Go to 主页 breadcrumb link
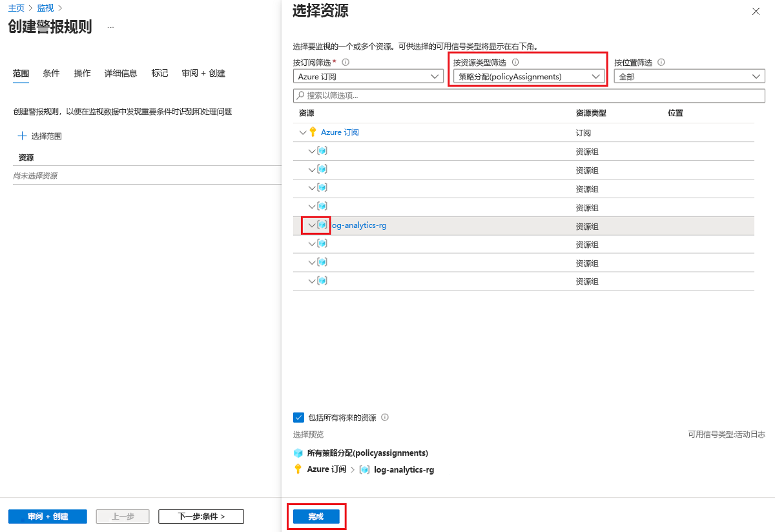This screenshot has width=775, height=532. pos(16,8)
